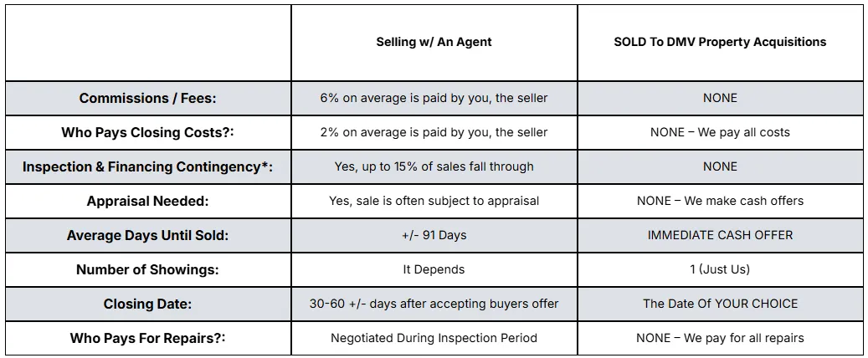
Task: Click "NONE – We pay for all repairs"
Action: point(720,338)
